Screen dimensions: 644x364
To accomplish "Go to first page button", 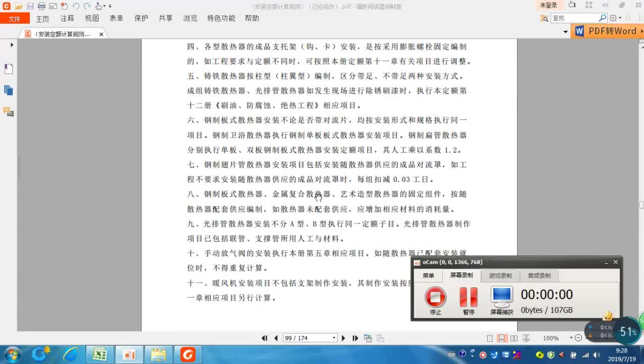I will click(x=264, y=338).
